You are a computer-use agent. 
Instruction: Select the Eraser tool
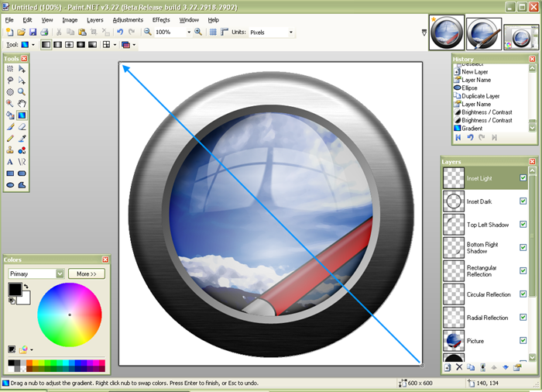pos(22,127)
